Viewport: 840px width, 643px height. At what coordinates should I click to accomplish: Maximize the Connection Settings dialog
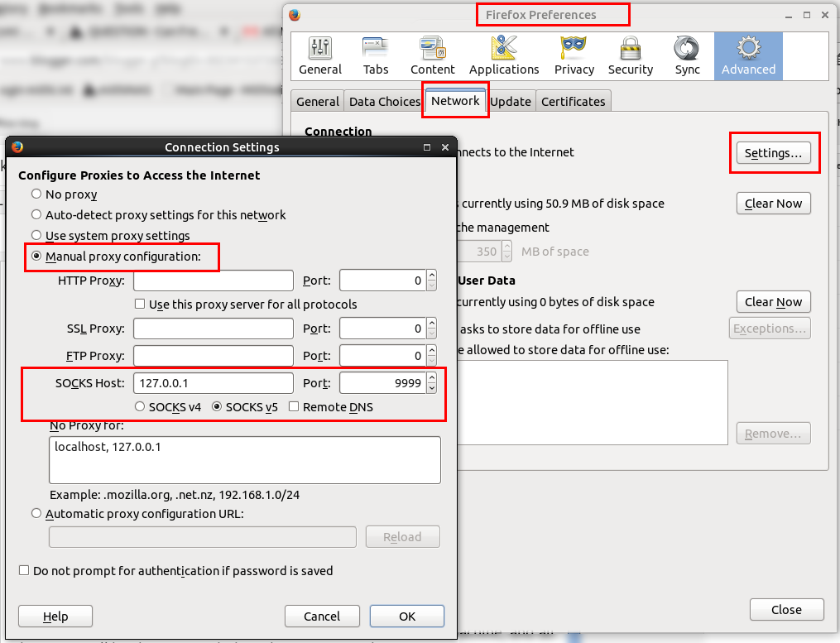point(427,147)
